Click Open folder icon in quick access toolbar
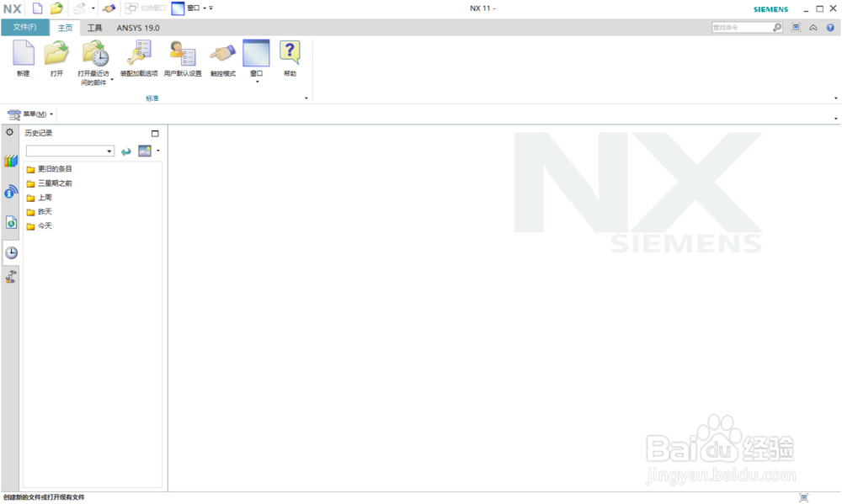Viewport: 842px width, 504px height. [x=56, y=8]
